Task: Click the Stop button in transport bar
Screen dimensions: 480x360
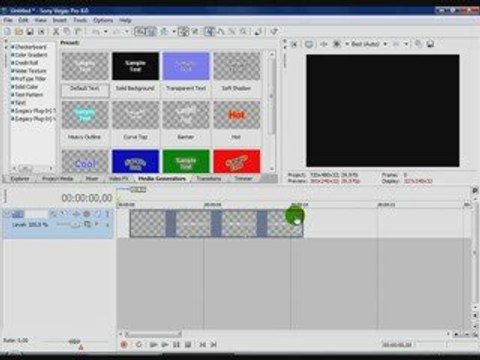Action: pyautogui.click(x=188, y=345)
